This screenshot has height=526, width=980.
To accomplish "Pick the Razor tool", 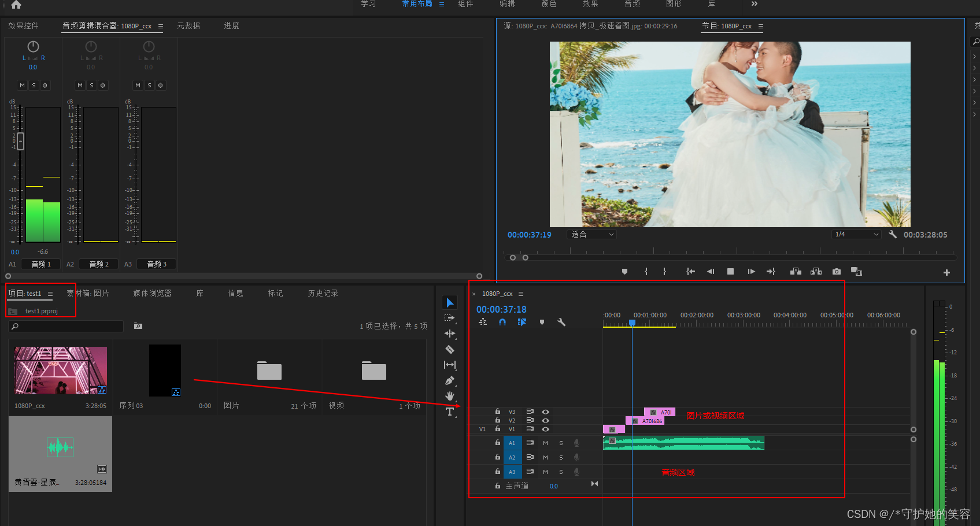I will tap(450, 349).
